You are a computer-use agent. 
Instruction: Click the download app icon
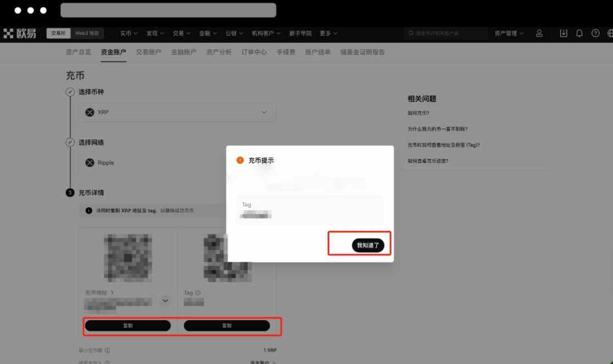click(x=564, y=33)
